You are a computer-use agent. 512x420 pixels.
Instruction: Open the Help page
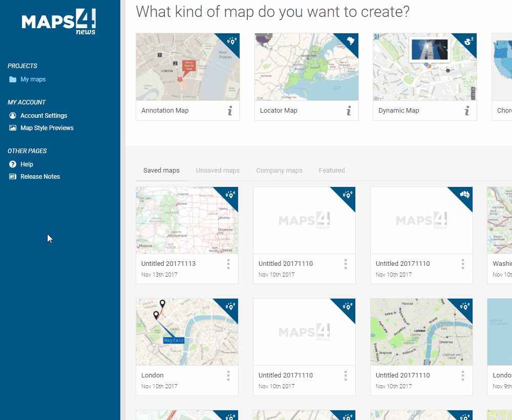tap(27, 164)
